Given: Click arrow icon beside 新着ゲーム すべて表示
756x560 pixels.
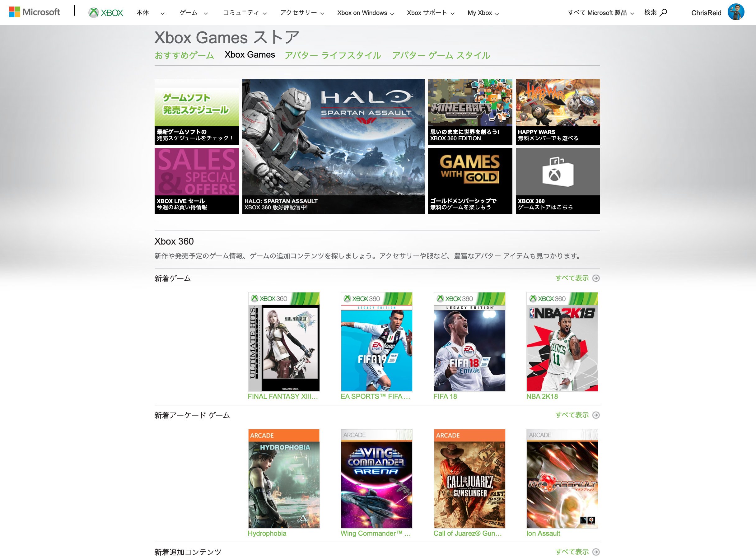Looking at the screenshot, I should point(596,278).
